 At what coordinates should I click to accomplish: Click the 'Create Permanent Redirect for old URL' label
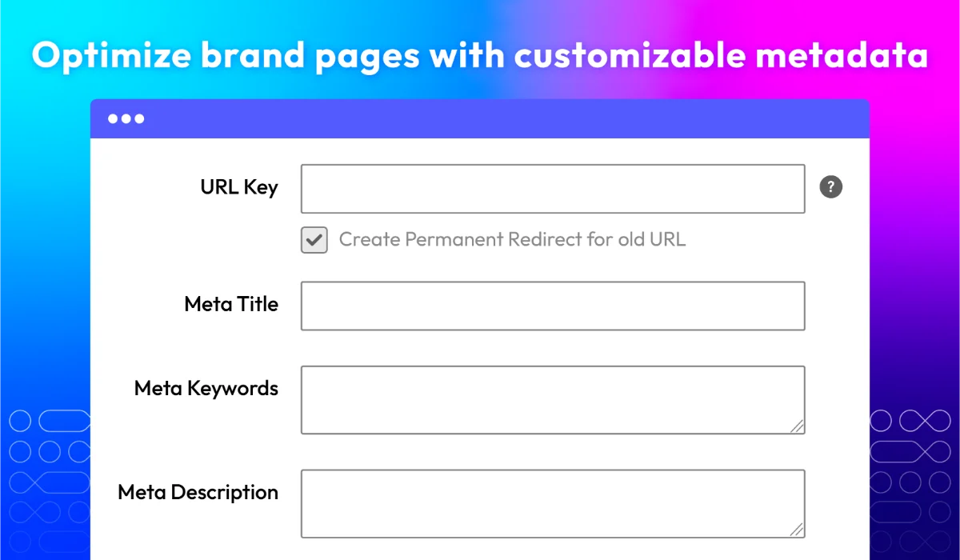pos(512,239)
